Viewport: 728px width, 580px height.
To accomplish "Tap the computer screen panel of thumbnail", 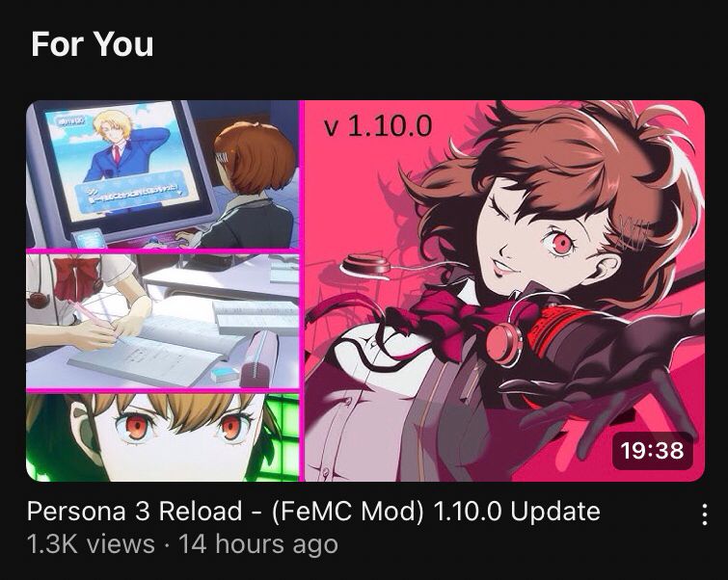I will [163, 174].
